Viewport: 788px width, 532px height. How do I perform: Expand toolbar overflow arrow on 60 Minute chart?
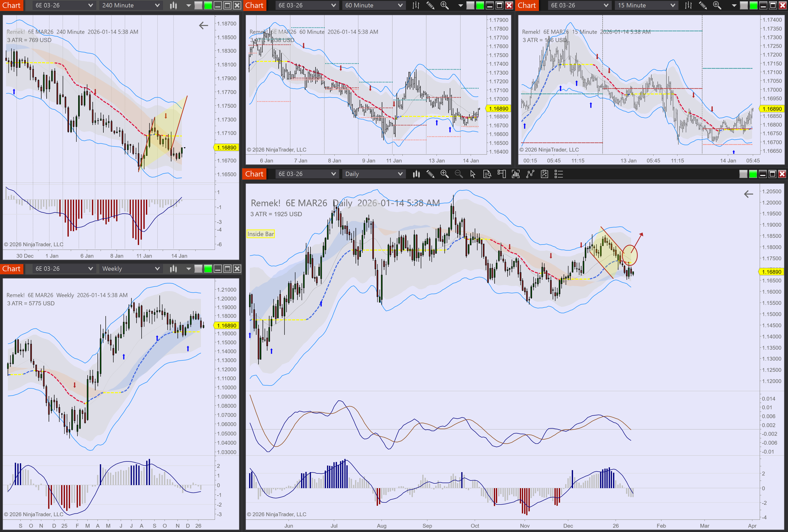click(460, 5)
